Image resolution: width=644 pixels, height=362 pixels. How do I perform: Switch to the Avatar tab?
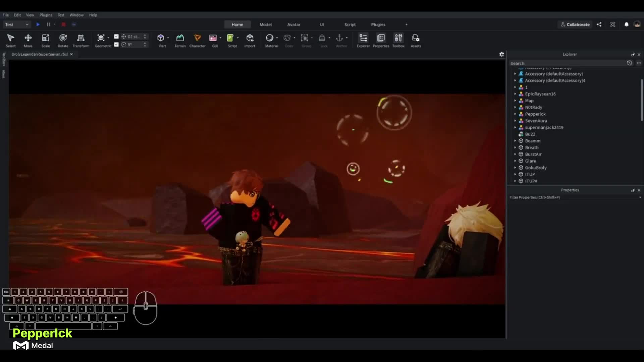(293, 24)
